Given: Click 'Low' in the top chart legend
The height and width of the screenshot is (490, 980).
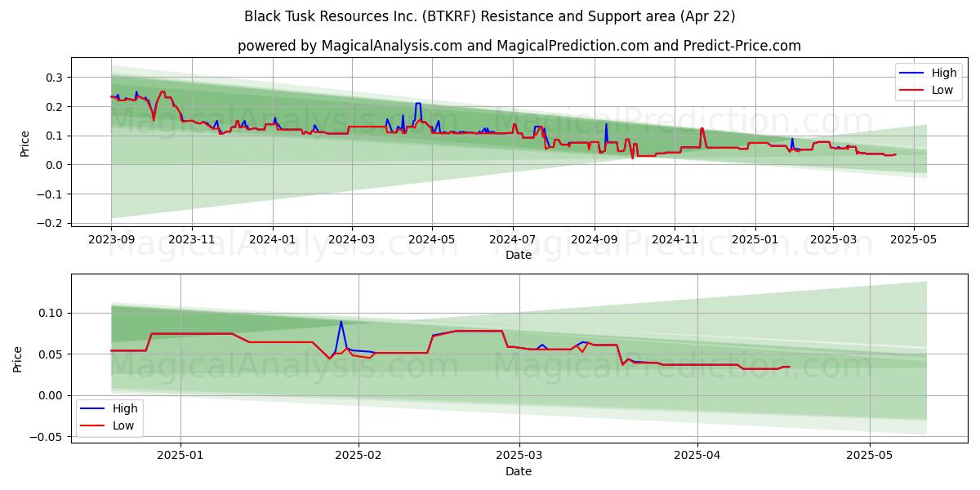Looking at the screenshot, I should [x=942, y=90].
